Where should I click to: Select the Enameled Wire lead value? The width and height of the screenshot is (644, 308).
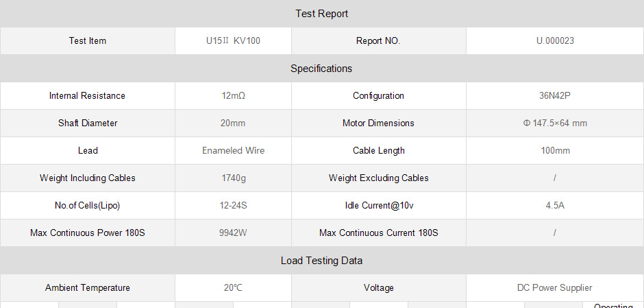pos(234,150)
